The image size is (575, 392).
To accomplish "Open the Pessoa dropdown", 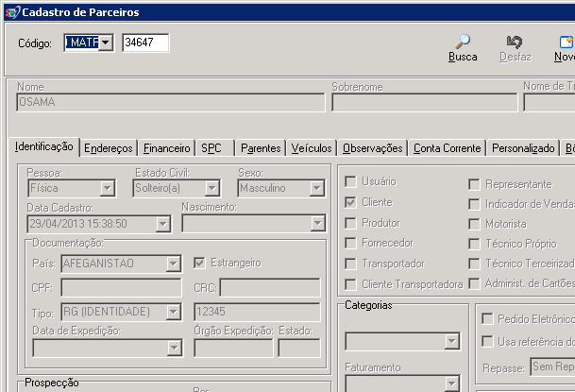I will click(108, 189).
